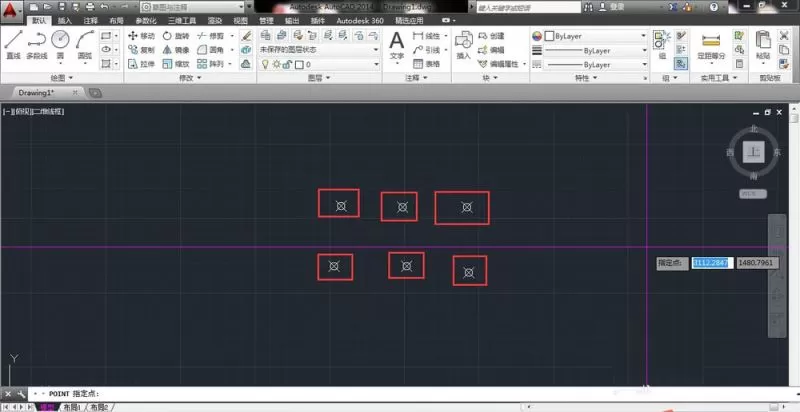Screen dimensions: 800x412
Task: Switch to the 视图 ribbon tab
Action: pyautogui.click(x=240, y=21)
